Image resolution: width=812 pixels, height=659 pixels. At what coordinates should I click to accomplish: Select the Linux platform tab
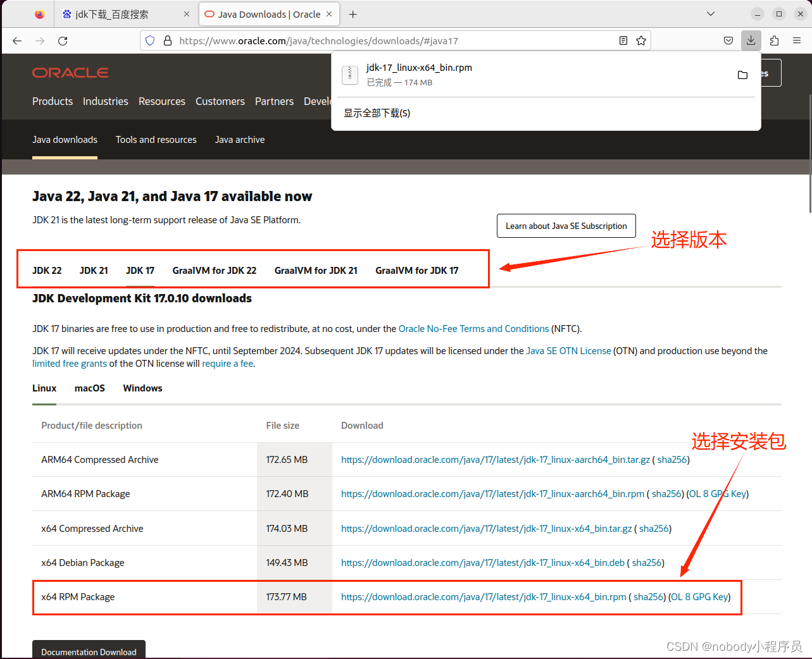pyautogui.click(x=44, y=388)
